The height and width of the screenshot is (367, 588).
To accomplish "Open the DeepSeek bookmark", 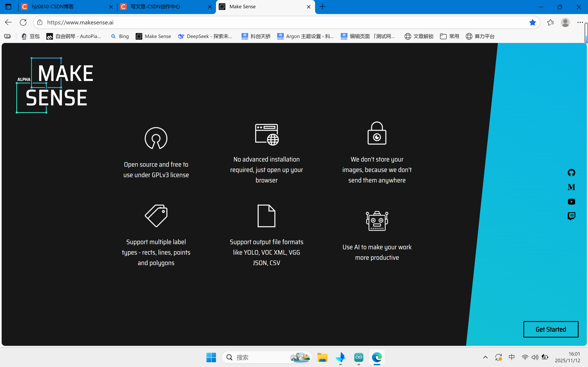I will click(205, 36).
